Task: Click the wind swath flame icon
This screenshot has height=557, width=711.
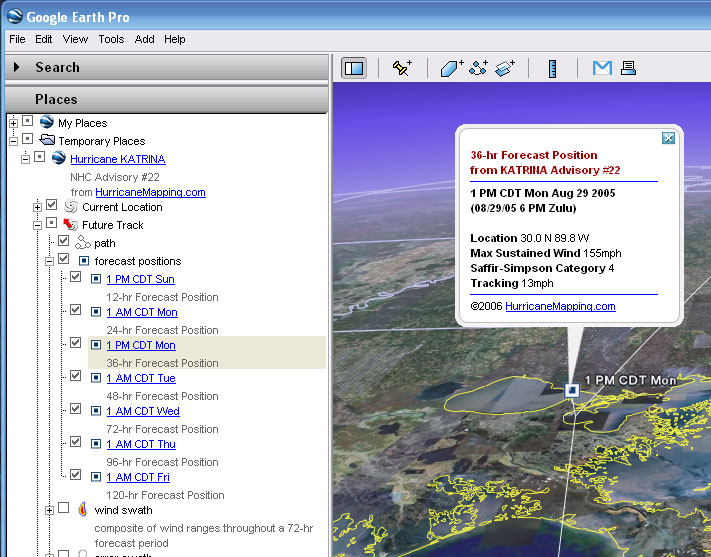Action: coord(83,509)
